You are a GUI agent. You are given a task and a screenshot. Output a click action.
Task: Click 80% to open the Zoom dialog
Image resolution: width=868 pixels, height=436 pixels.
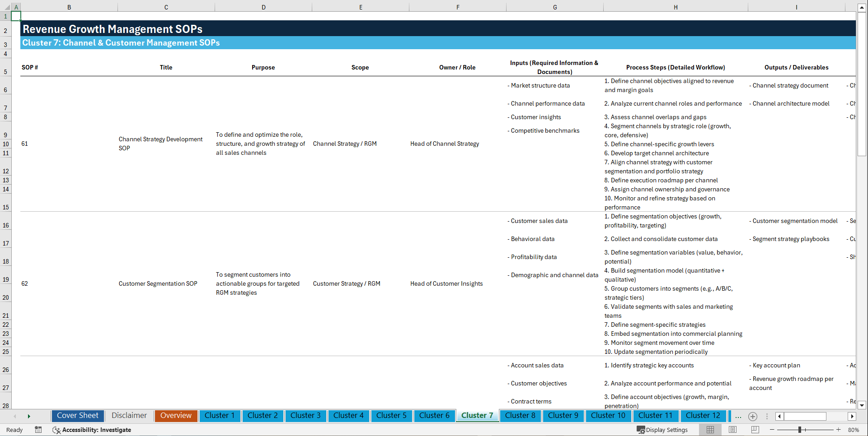coord(854,430)
